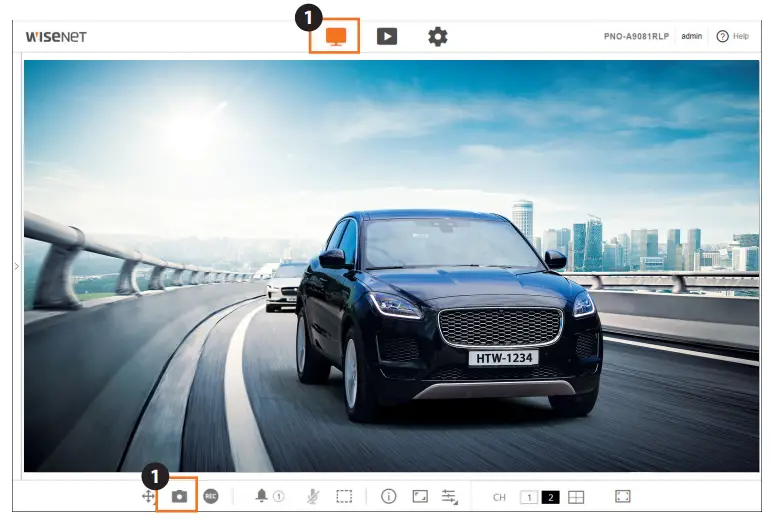This screenshot has width=771, height=519.
Task: Expand the left side panel arrow
Action: (17, 266)
